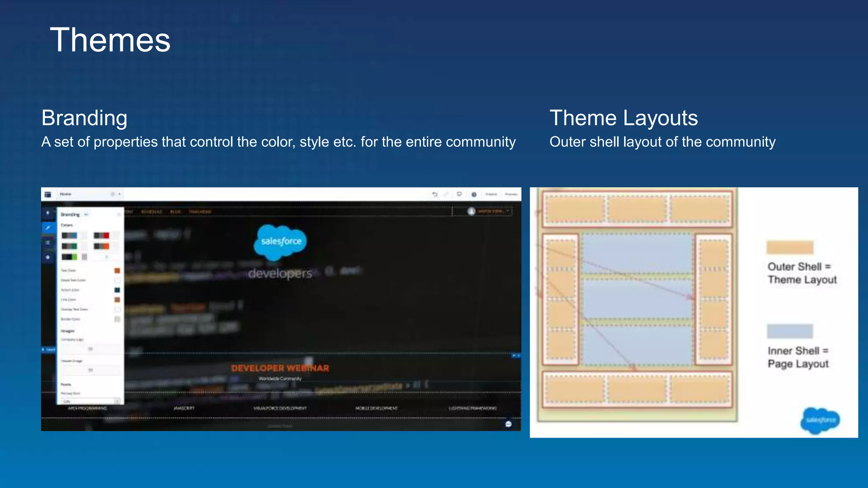Viewport: 868px width, 488px height.
Task: Click the blue section action icons above webinar
Action: 516,356
